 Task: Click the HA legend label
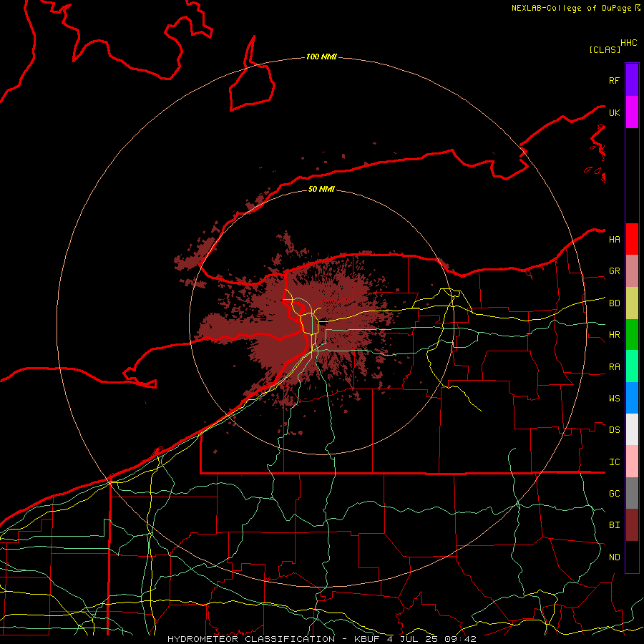[x=614, y=240]
